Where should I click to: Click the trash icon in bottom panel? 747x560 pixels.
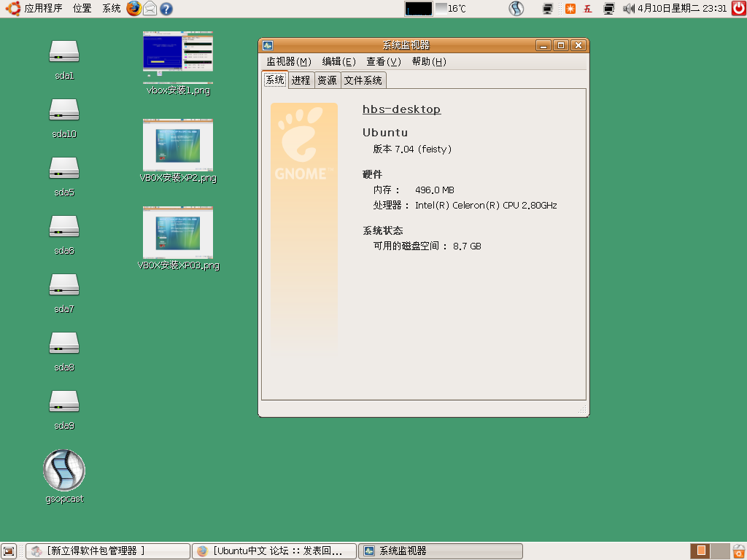tap(739, 551)
